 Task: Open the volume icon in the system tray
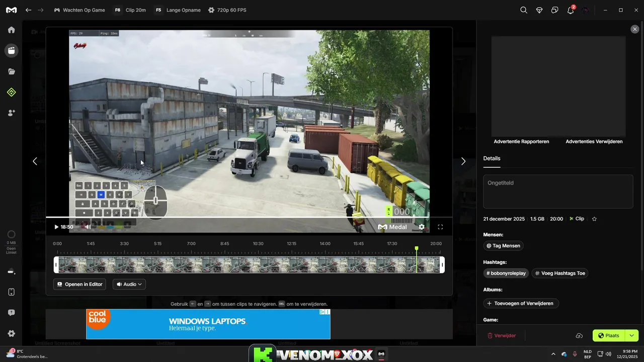(609, 354)
